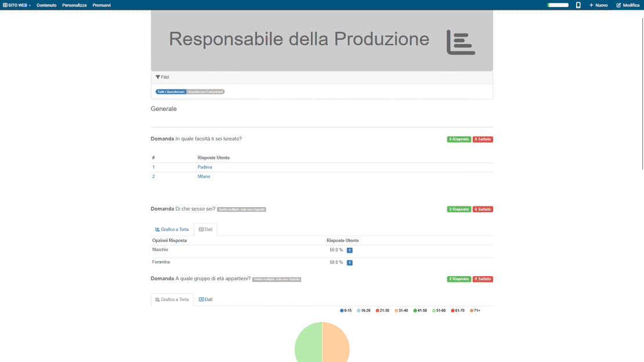Click the Maschio option text
This screenshot has height=362, width=644.
point(160,250)
